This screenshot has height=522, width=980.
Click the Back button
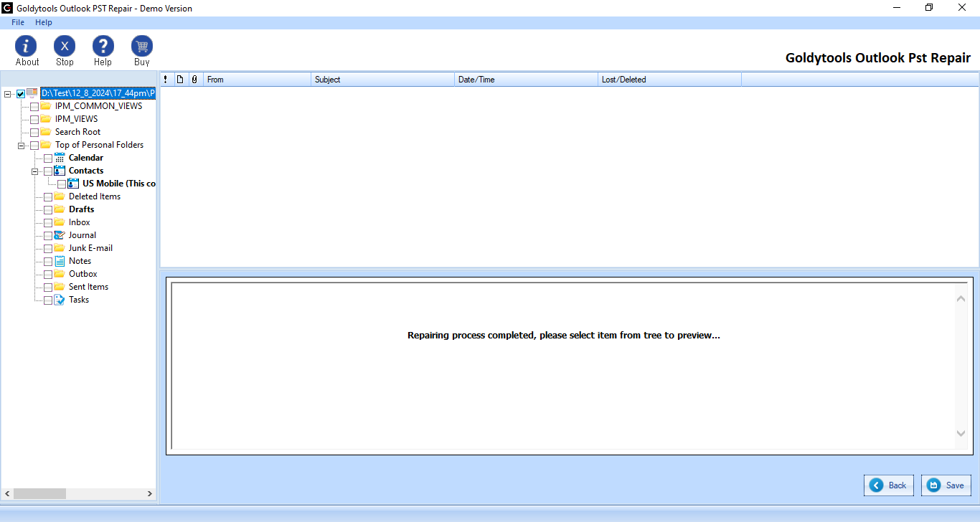point(889,485)
